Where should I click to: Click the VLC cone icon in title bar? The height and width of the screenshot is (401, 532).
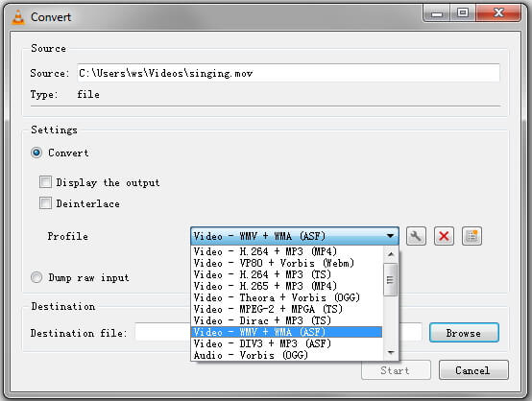click(18, 17)
